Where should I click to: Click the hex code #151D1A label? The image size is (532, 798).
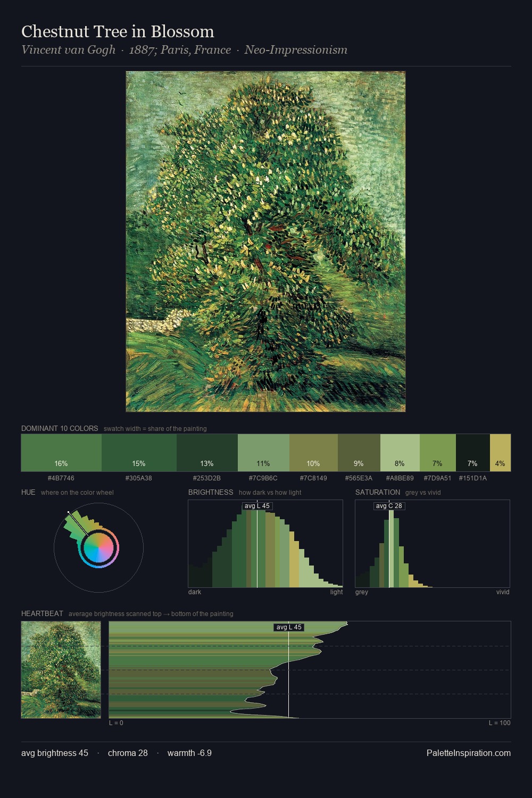473,478
